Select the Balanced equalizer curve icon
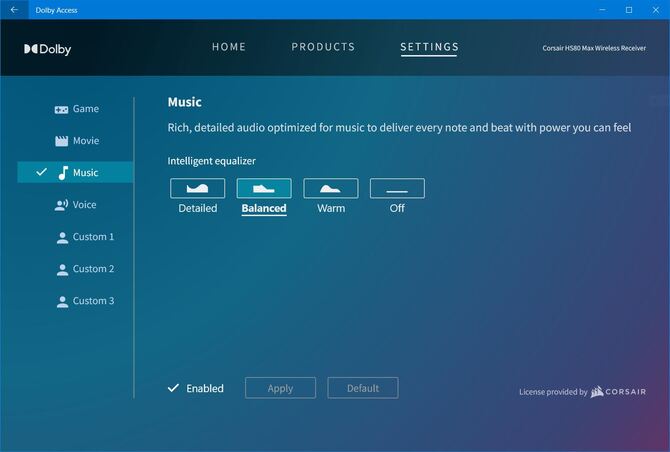 point(264,188)
